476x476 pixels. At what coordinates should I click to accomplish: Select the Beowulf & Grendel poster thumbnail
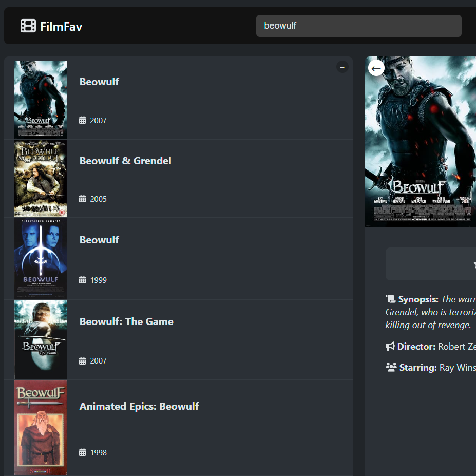click(41, 179)
